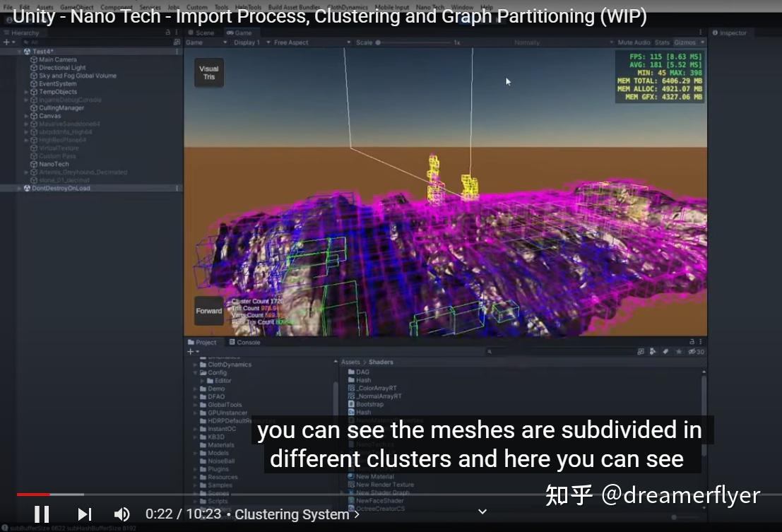
Task: Click the eye visibility icon in Project toolbar
Action: [691, 351]
